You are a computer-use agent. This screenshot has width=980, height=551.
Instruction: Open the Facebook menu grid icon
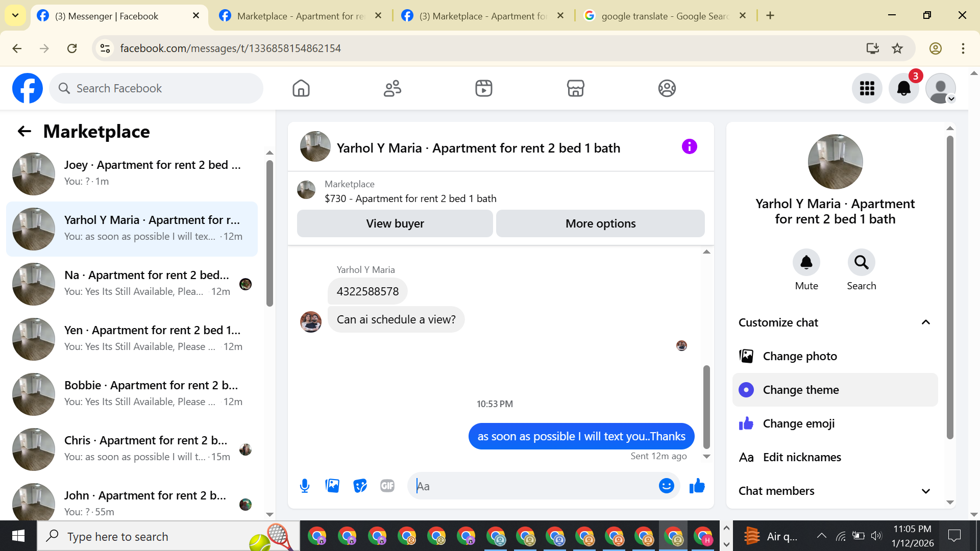(x=867, y=88)
